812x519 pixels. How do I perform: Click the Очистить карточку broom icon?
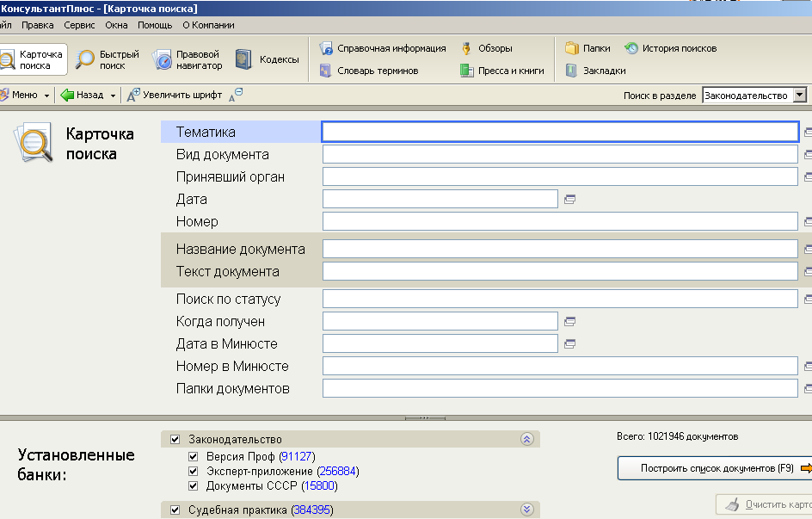click(732, 504)
